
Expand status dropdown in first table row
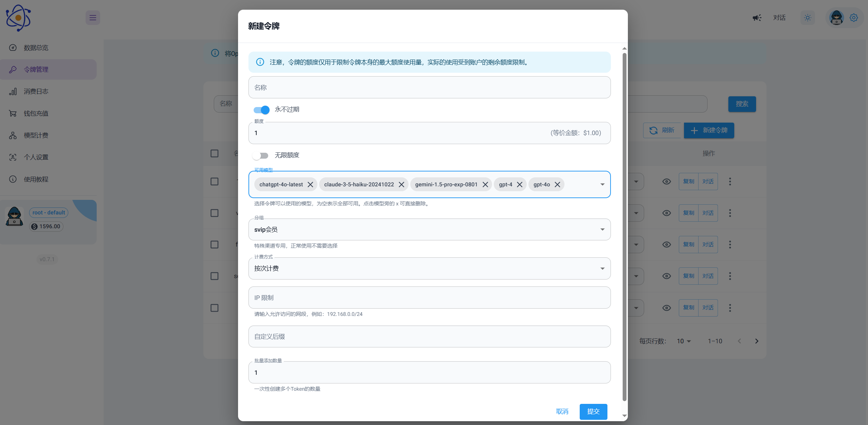[x=636, y=181]
